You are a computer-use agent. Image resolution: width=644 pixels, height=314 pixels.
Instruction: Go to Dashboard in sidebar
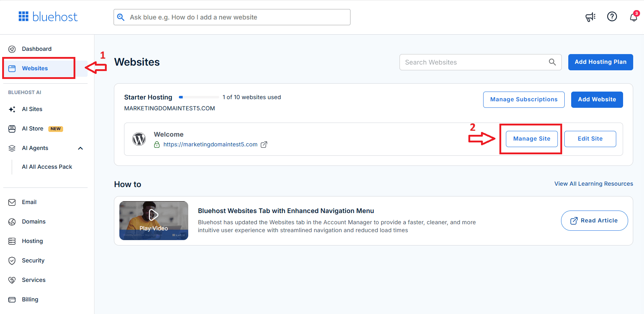click(x=37, y=49)
